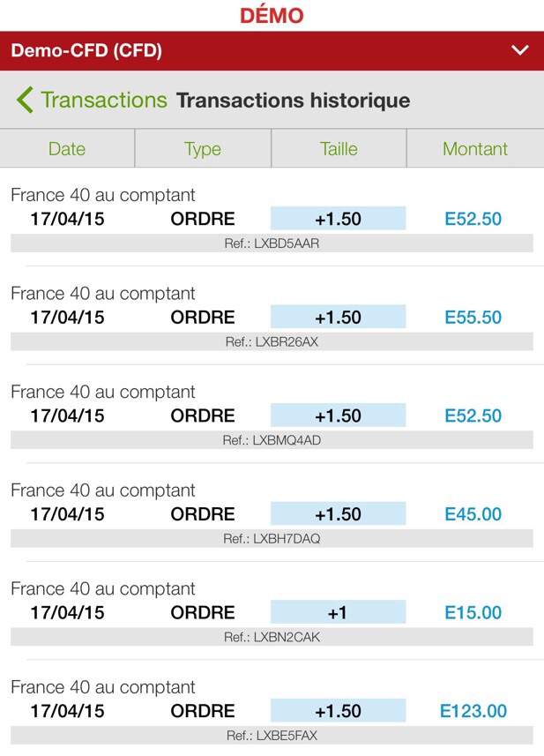Tap reference row LXBMQ4AD
Viewport: 544px width, 756px height.
pyautogui.click(x=272, y=440)
